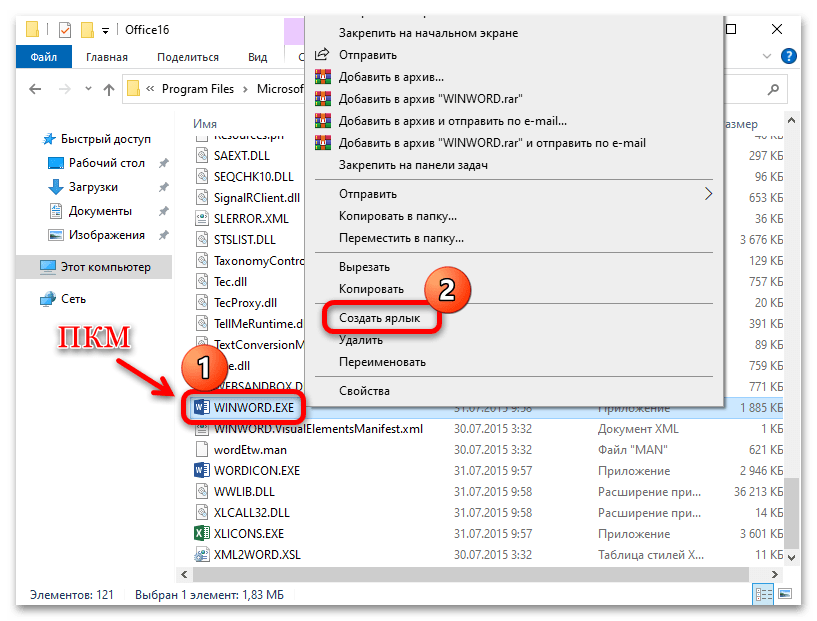Click horizontal scrollbar right arrow

point(775,574)
